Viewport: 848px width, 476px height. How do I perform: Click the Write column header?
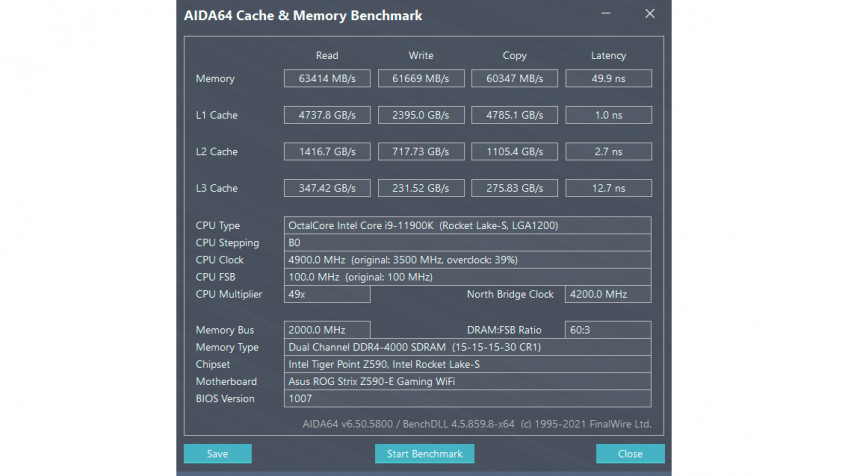421,55
